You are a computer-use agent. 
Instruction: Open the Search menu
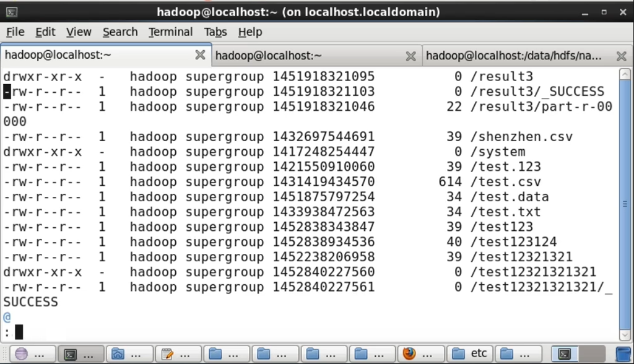coord(120,32)
